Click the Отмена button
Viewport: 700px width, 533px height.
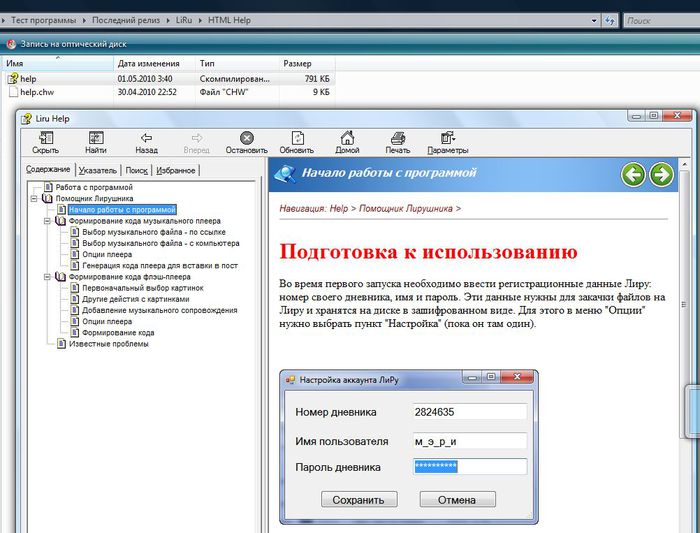pos(458,500)
